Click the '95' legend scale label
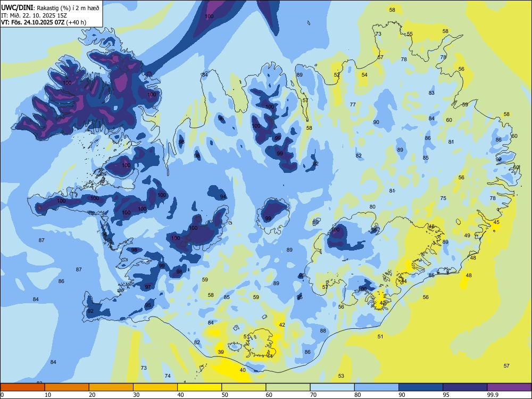The height and width of the screenshot is (399, 532). click(446, 395)
